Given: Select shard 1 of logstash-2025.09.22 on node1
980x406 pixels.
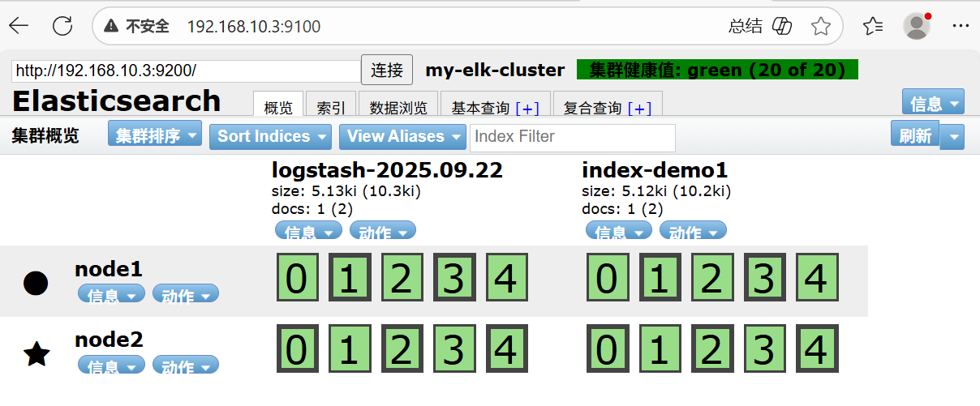Looking at the screenshot, I should pos(349,279).
